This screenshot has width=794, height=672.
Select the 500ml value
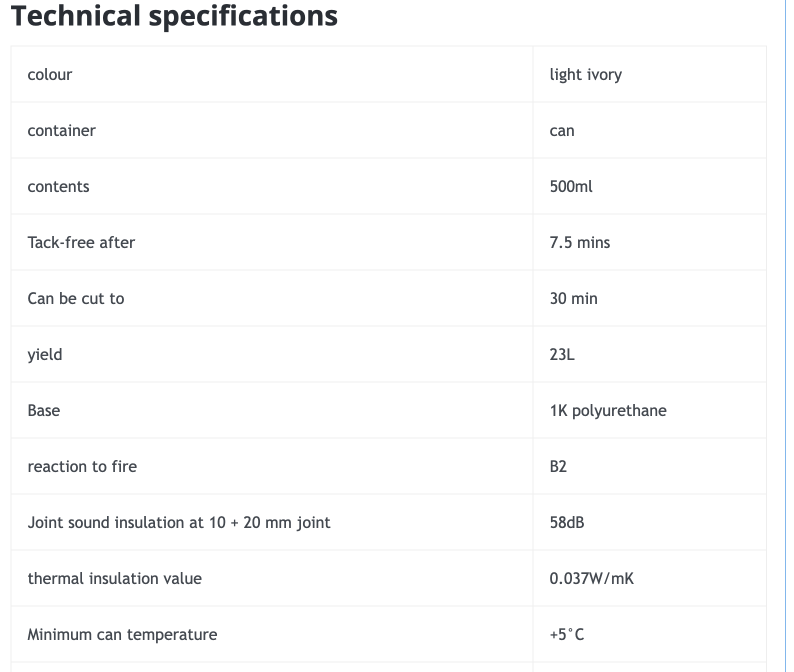[571, 187]
